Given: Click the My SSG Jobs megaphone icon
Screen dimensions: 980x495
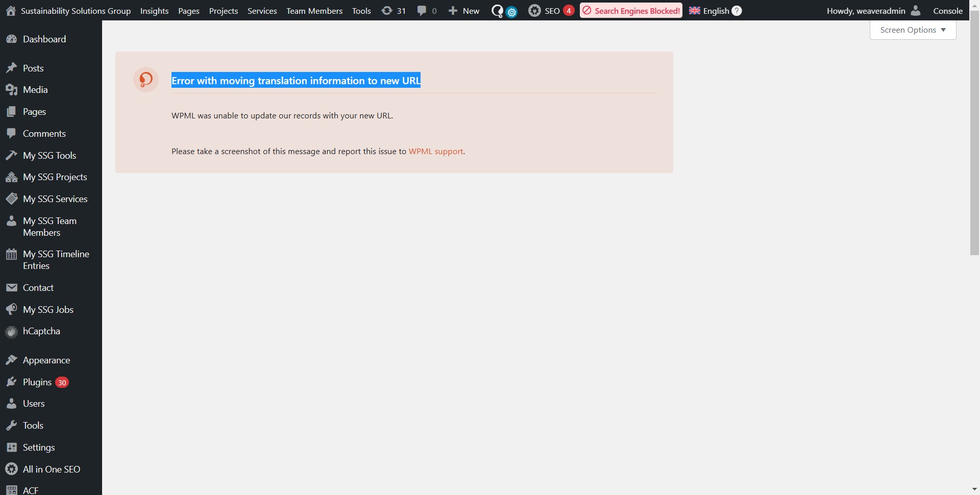Looking at the screenshot, I should coord(11,310).
